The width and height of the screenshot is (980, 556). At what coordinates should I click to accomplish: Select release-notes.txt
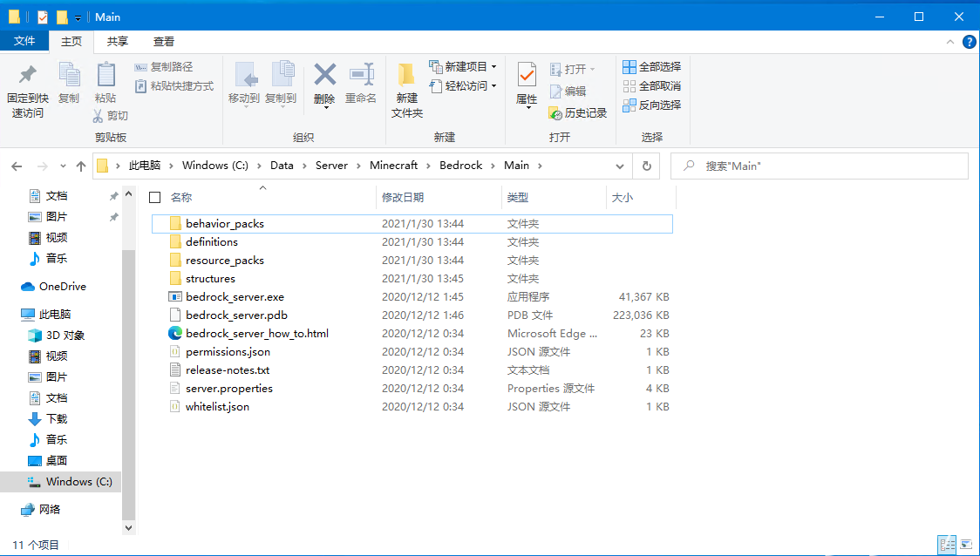coord(412,370)
